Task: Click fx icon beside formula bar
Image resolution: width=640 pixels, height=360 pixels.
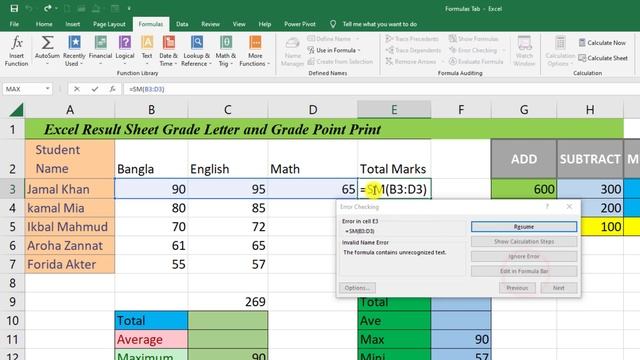Action: 112,89
